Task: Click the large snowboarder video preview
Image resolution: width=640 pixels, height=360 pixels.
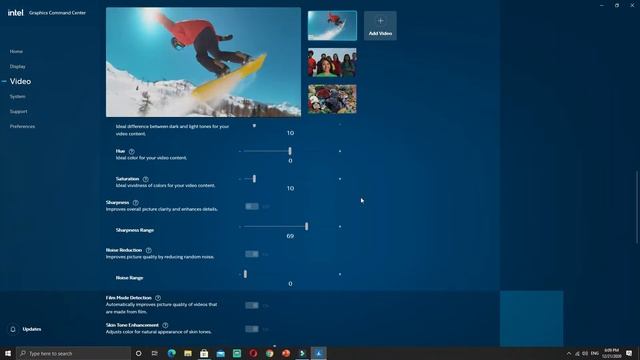Action: click(203, 62)
